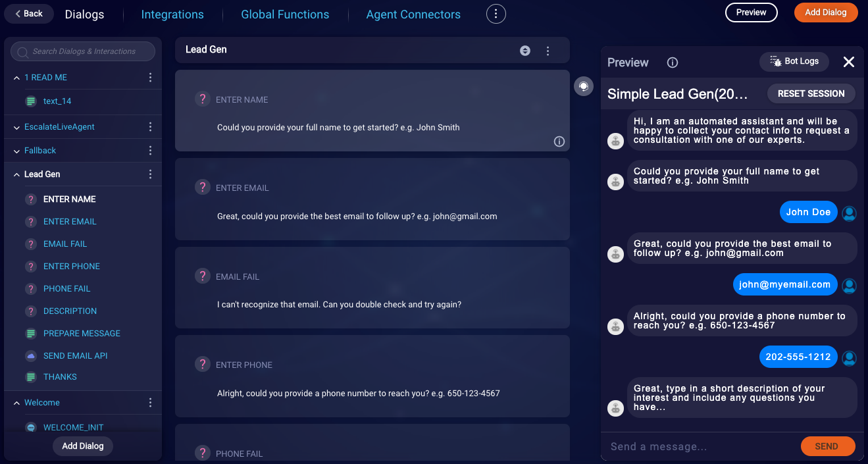
Task: Click the info icon on the ENTER NAME card
Action: coord(559,142)
